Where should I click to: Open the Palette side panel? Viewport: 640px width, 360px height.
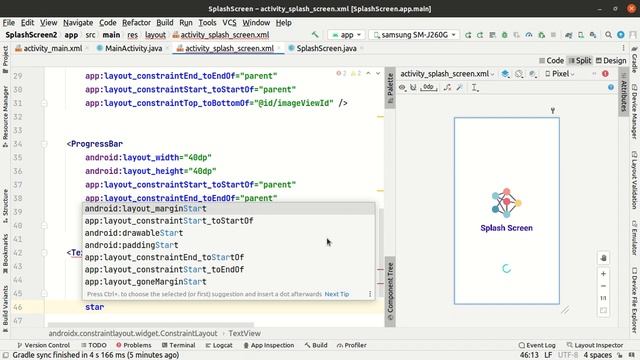390,88
